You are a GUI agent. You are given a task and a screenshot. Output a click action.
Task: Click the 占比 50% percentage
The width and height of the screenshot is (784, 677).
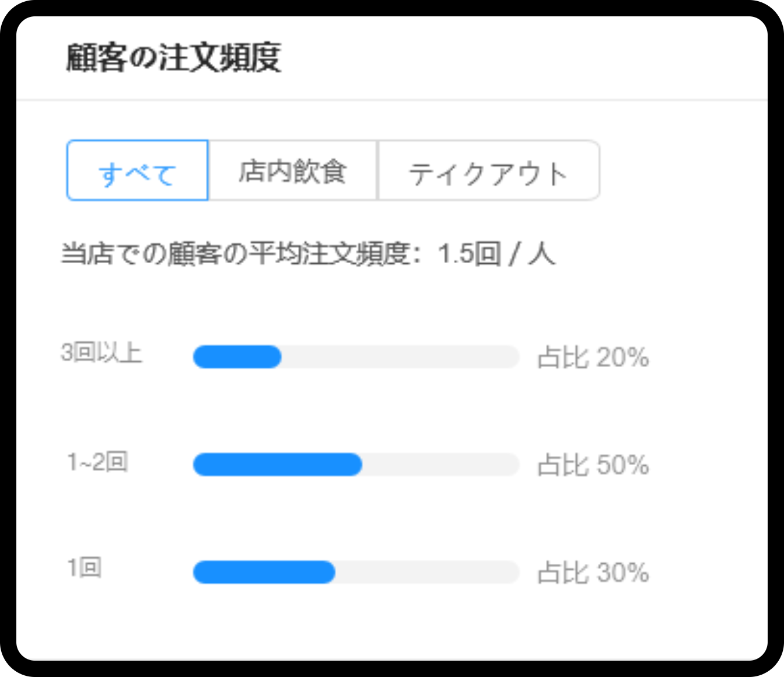(592, 465)
